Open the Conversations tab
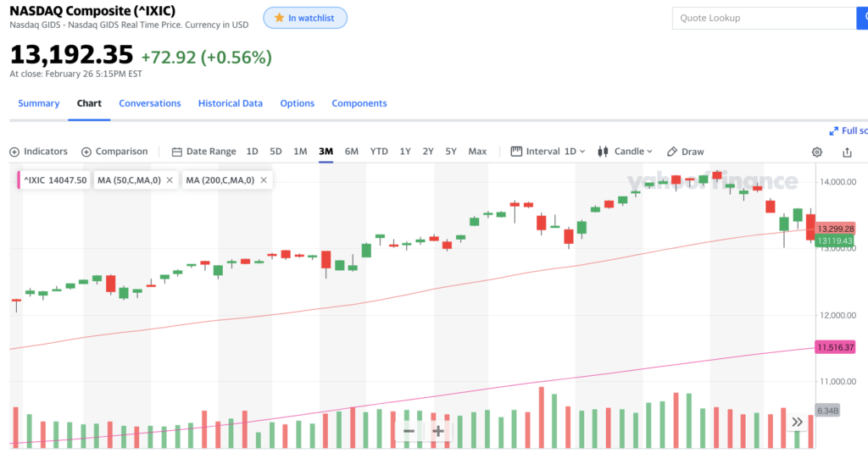This screenshot has height=453, width=868. pos(150,103)
